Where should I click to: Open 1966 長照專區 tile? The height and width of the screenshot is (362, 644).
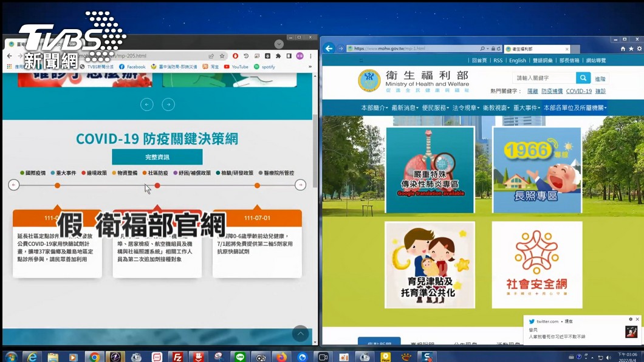click(x=537, y=170)
